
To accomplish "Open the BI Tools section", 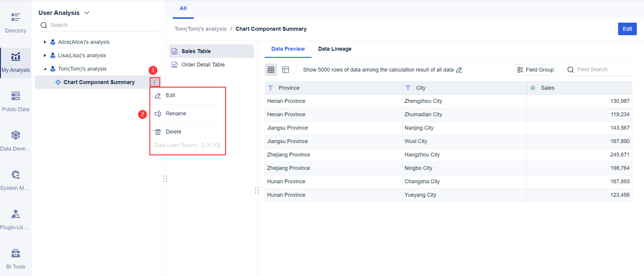I will (x=16, y=258).
